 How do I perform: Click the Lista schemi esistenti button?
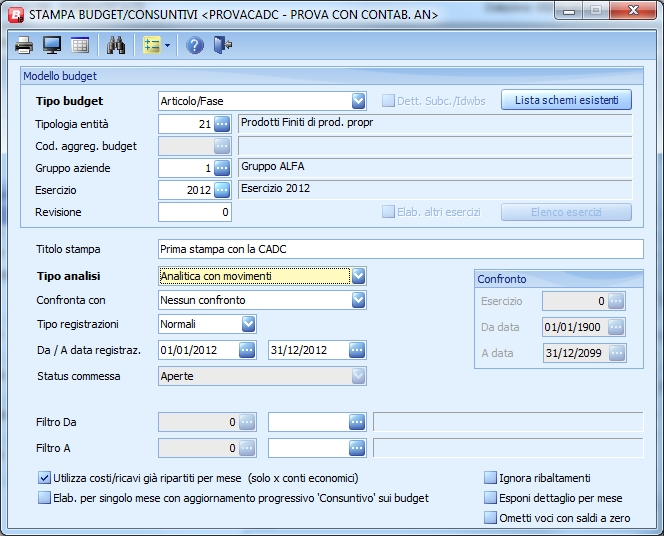(x=566, y=100)
